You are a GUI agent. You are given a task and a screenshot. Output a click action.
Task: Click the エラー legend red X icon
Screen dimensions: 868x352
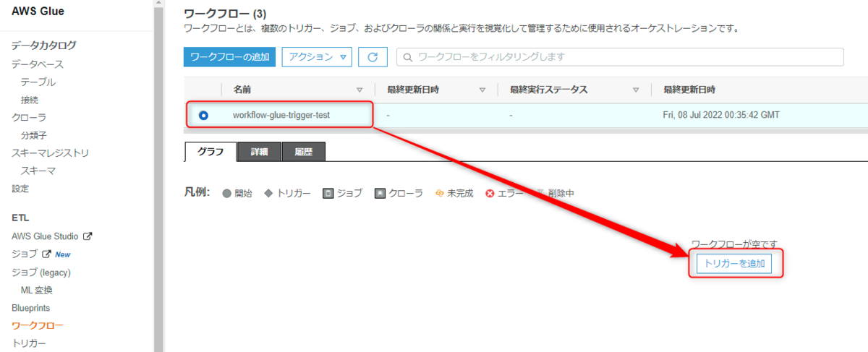coord(490,194)
